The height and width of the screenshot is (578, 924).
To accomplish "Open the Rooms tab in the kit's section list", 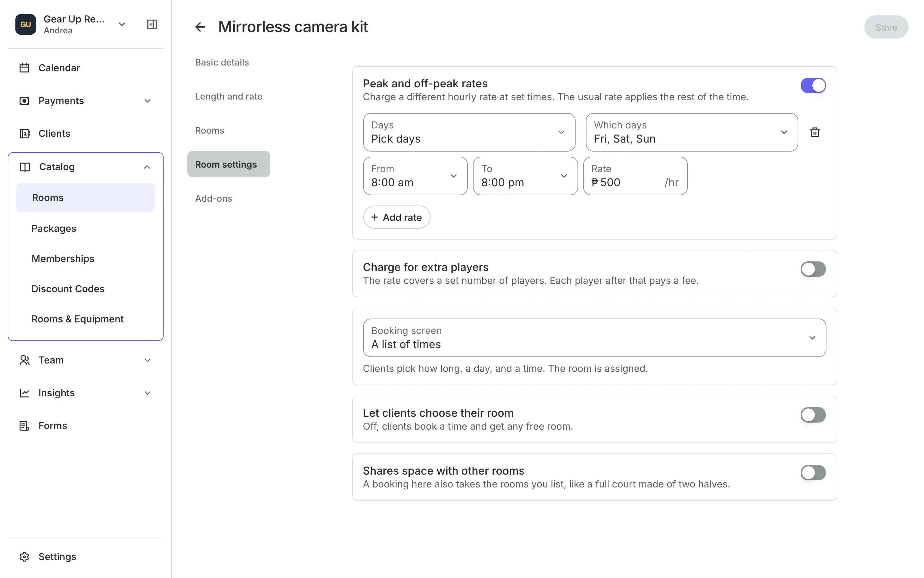I will coord(210,130).
